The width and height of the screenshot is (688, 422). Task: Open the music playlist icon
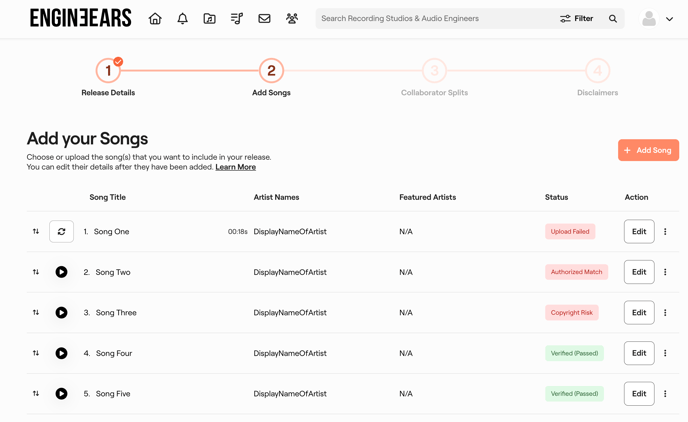coord(237,19)
